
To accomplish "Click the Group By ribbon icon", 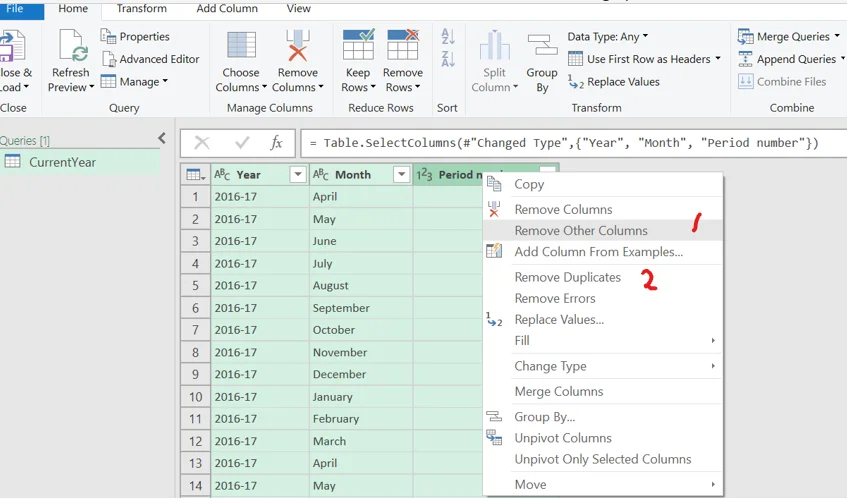I will coord(542,45).
